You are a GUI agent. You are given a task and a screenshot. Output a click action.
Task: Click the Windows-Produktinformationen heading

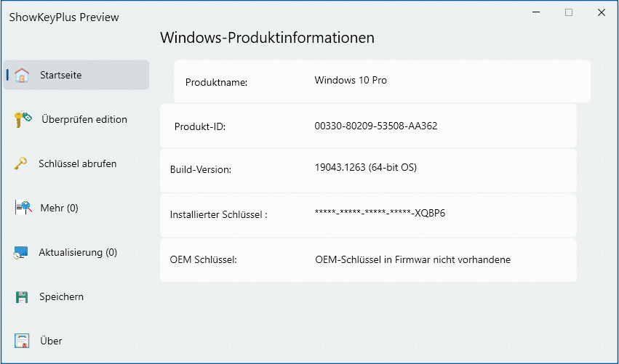267,38
